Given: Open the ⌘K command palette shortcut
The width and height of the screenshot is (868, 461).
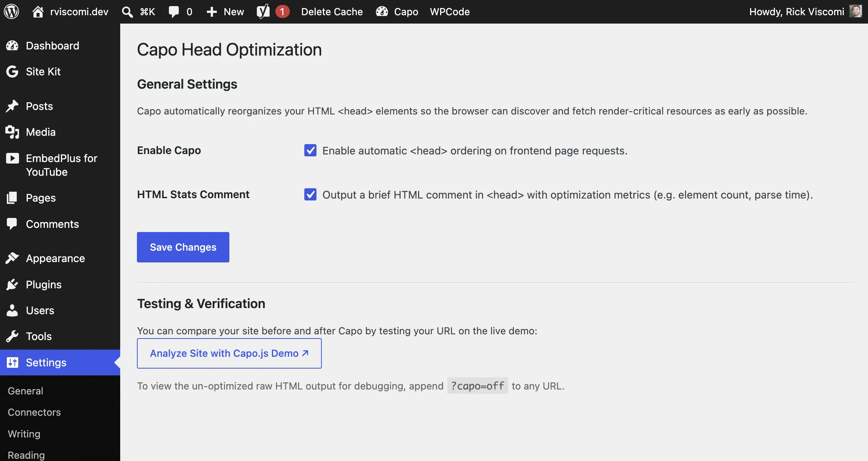Looking at the screenshot, I should click(147, 12).
